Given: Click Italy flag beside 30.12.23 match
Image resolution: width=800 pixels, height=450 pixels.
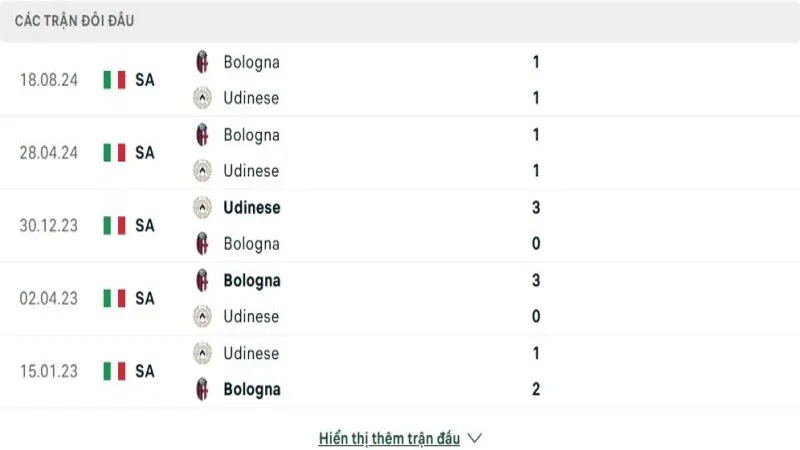Looking at the screenshot, I should coord(114,226).
